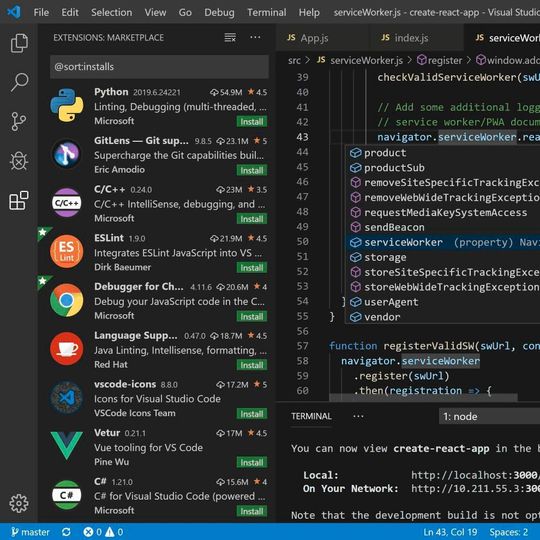Open the File menu
The height and width of the screenshot is (540, 540).
pyautogui.click(x=41, y=12)
